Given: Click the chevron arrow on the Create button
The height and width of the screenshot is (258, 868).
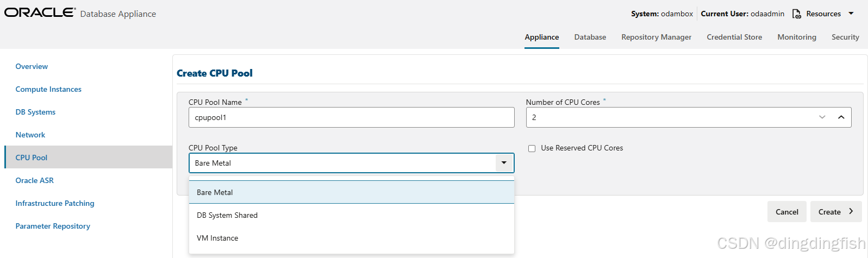Looking at the screenshot, I should (851, 211).
